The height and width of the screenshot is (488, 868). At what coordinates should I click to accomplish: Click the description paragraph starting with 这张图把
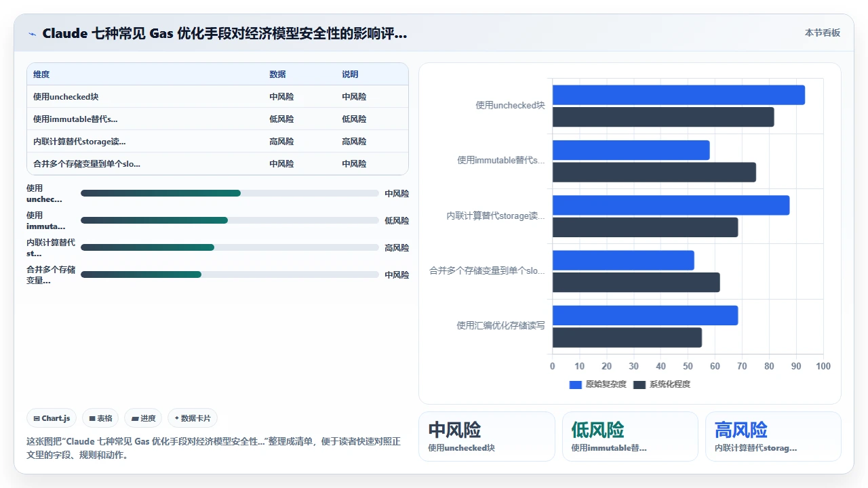tap(214, 448)
